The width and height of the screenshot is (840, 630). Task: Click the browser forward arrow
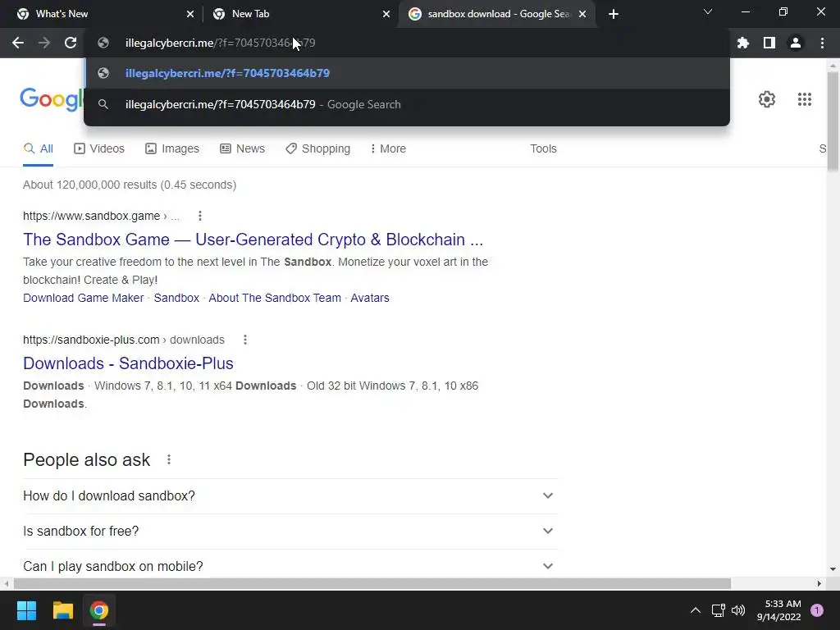pyautogui.click(x=44, y=43)
